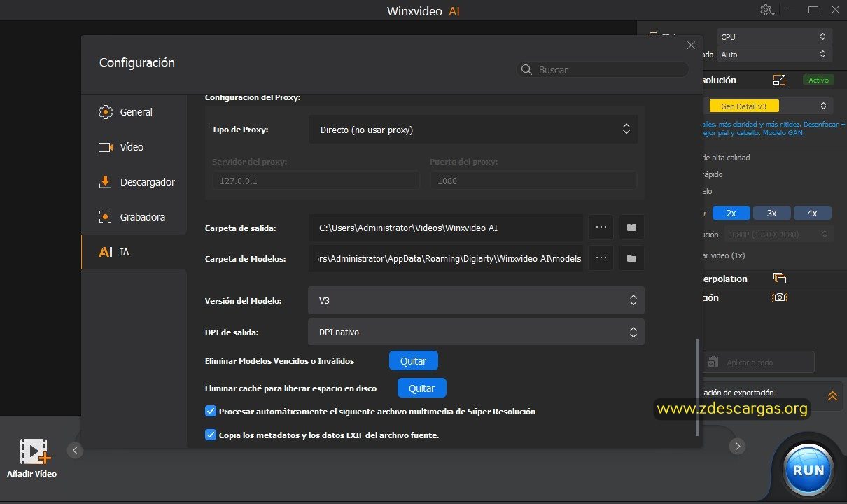Select 3x upscale factor

pyautogui.click(x=771, y=213)
